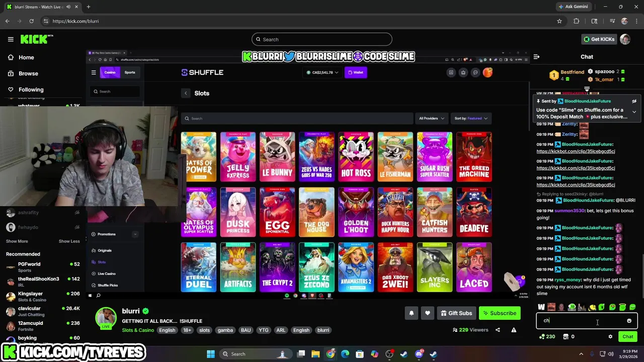
Task: Open recommended channel Kingslayer
Action: 42,297
